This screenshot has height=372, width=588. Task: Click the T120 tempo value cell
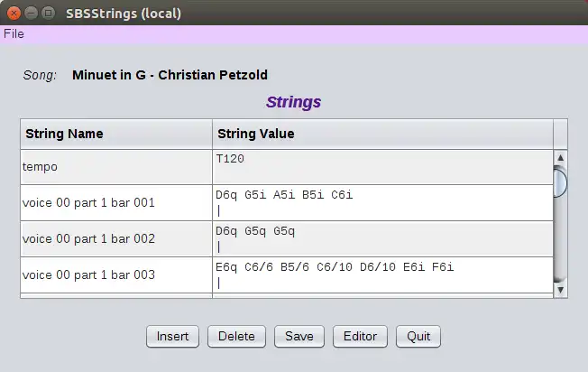tap(382, 167)
